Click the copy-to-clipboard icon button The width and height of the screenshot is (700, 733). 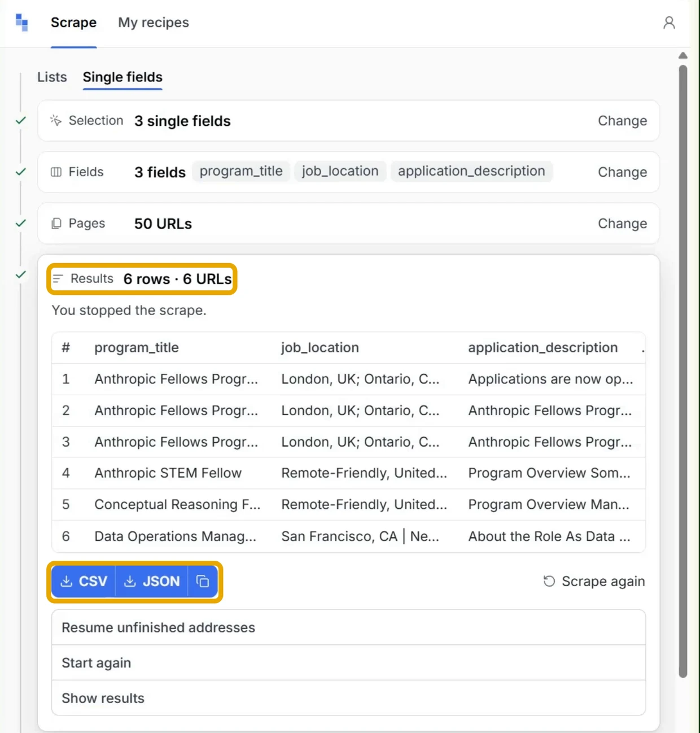(x=203, y=581)
